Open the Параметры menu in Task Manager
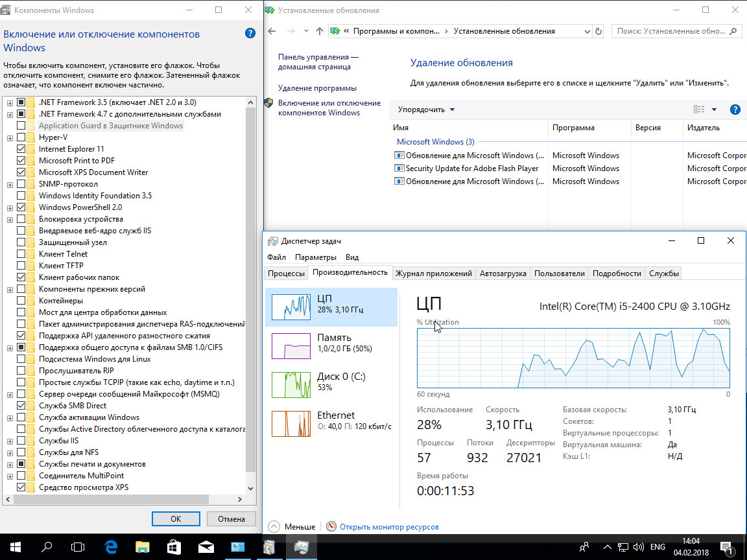747x560 pixels. pyautogui.click(x=315, y=257)
